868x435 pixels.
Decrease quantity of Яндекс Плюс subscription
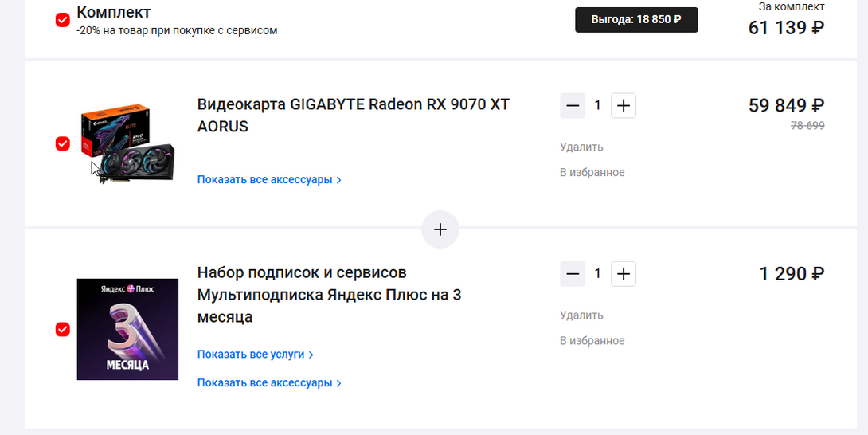point(573,274)
